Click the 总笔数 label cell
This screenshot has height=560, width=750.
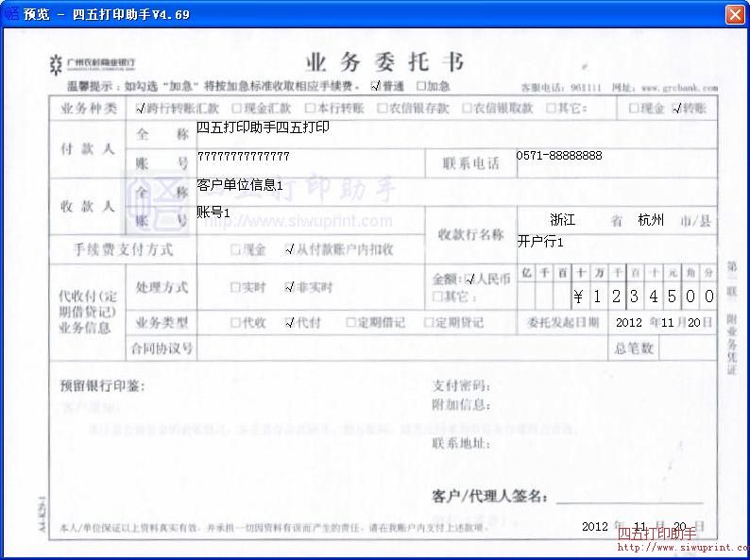point(634,348)
